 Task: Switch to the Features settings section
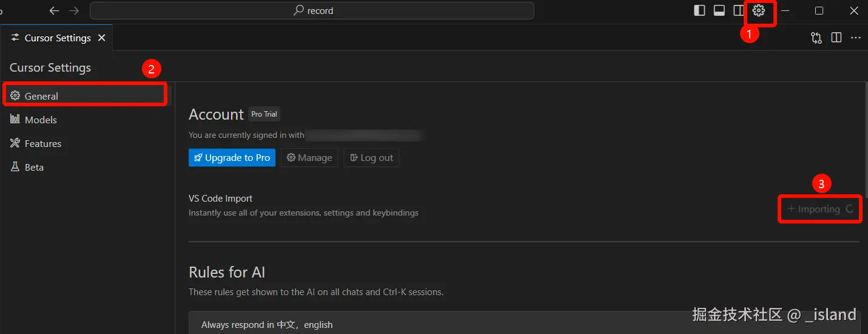[42, 143]
